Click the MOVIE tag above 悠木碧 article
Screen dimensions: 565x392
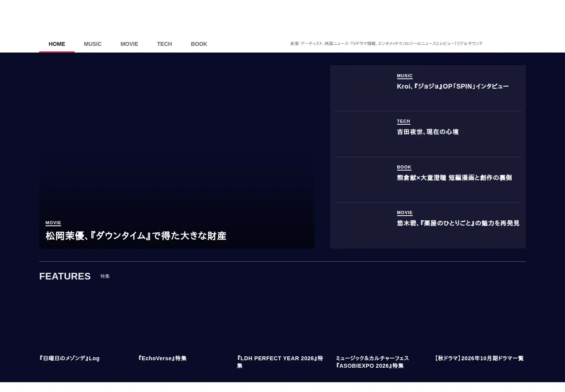click(405, 213)
